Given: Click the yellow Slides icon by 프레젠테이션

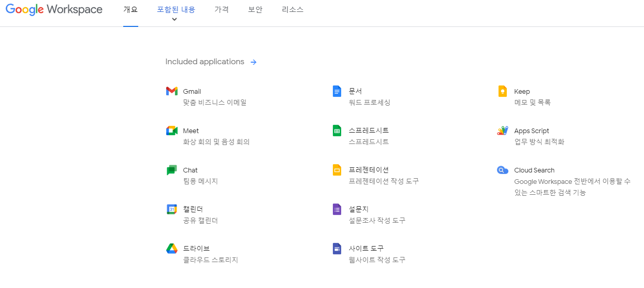Looking at the screenshot, I should click(x=337, y=170).
